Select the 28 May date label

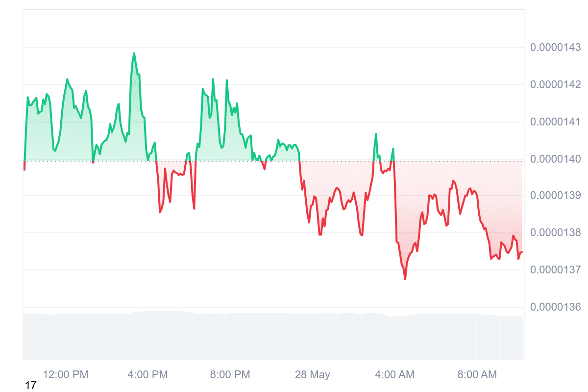(312, 375)
